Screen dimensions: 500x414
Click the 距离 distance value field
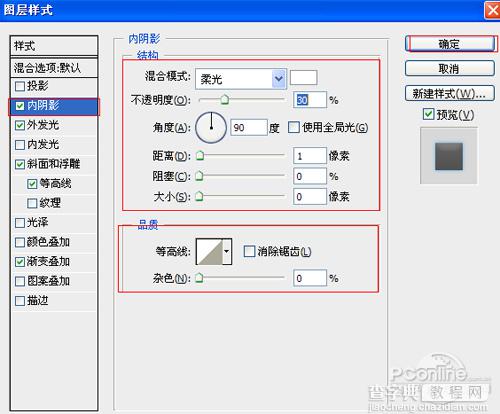(x=310, y=156)
